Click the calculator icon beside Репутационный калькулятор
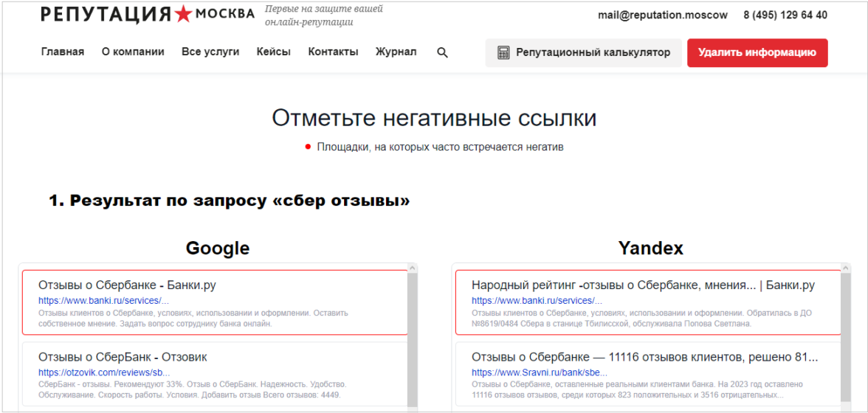Screen dimensions: 868x413 [x=503, y=52]
